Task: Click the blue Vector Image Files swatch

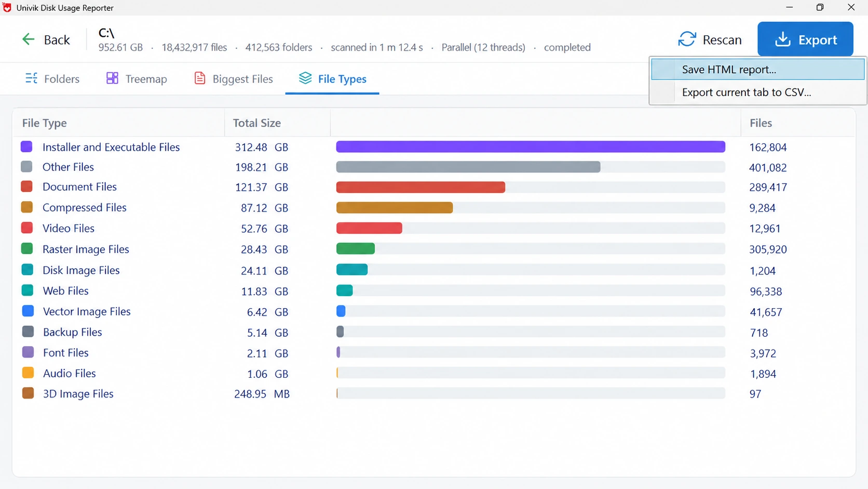Action: click(28, 311)
